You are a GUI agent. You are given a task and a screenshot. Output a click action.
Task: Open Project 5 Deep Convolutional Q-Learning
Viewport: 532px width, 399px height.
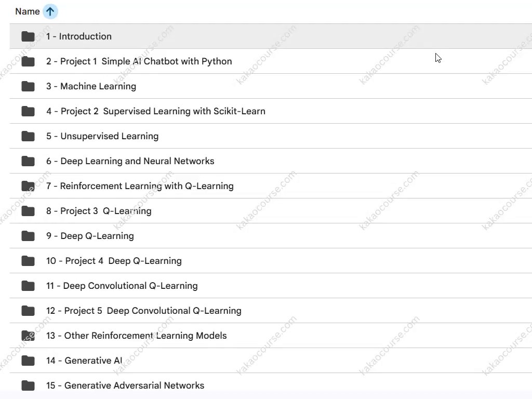pos(143,311)
